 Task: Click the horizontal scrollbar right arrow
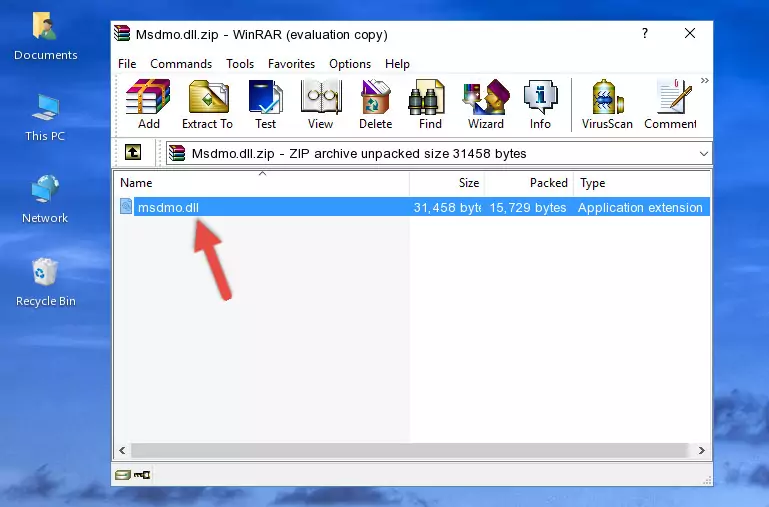pyautogui.click(x=702, y=450)
